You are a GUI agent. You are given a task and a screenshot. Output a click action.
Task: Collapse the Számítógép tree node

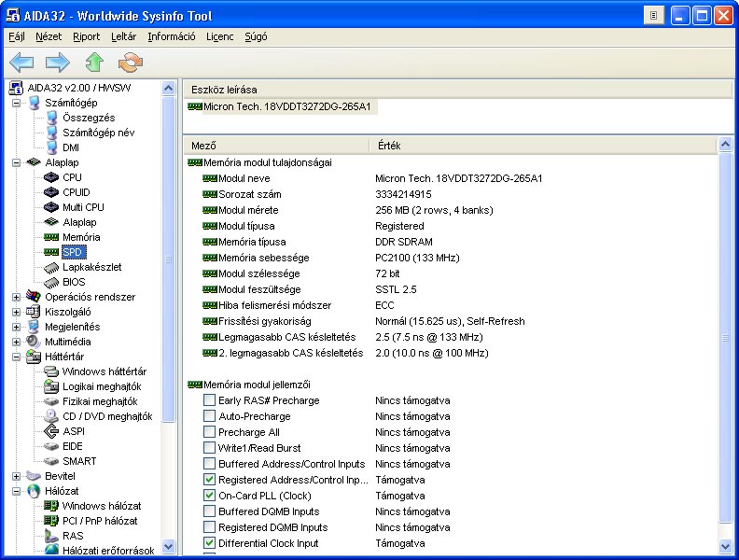pos(17,103)
